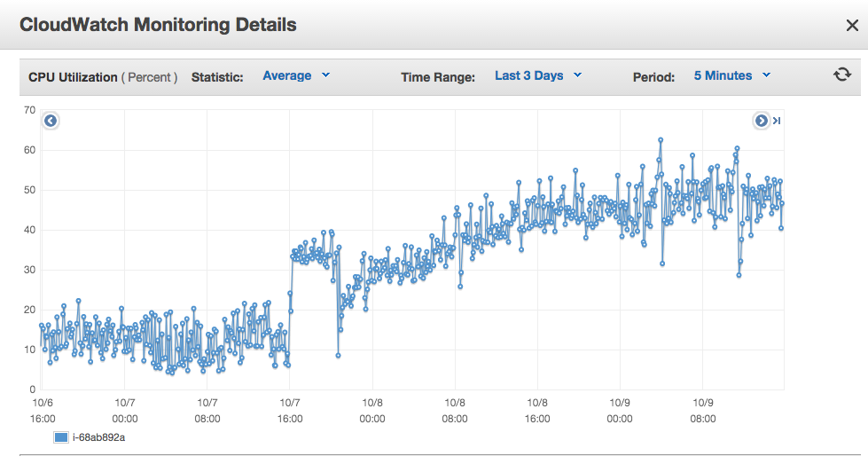
Task: Pan the graph forward in time
Action: (761, 121)
